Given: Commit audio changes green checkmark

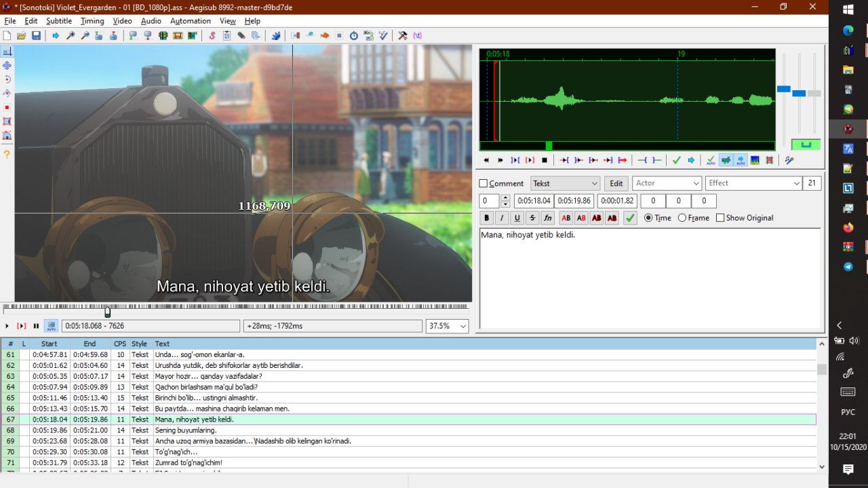Looking at the screenshot, I should point(676,160).
